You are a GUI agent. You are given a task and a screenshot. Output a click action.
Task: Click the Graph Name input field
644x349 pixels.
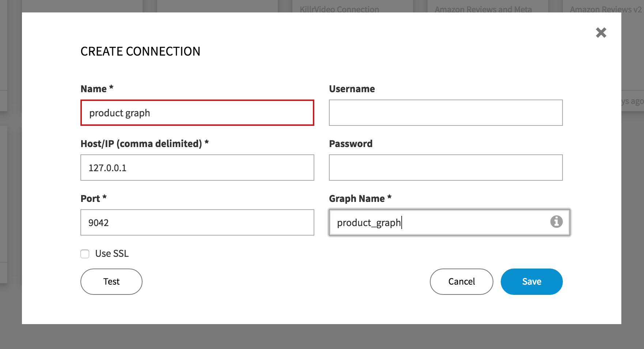coord(449,222)
